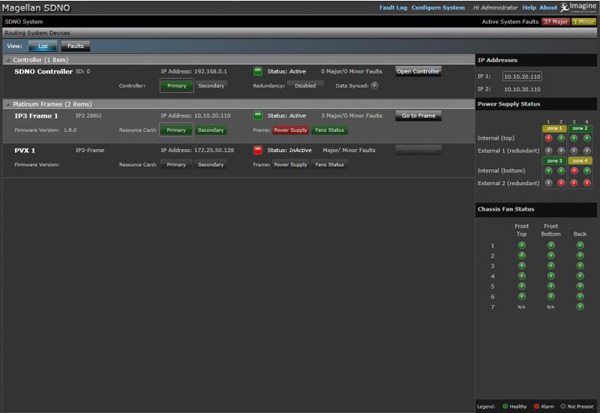600x413 pixels.
Task: Click fan 2 Front Bottom status indicator
Action: [551, 256]
